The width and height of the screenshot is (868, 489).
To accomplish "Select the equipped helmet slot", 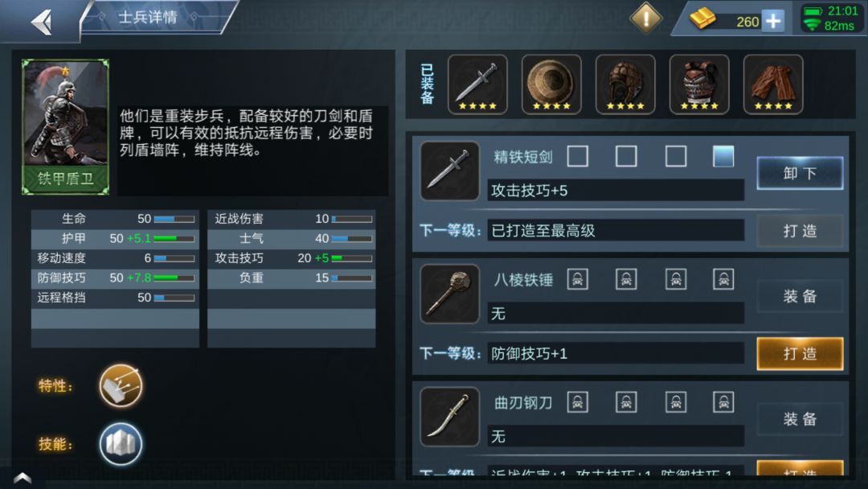I will 625,84.
